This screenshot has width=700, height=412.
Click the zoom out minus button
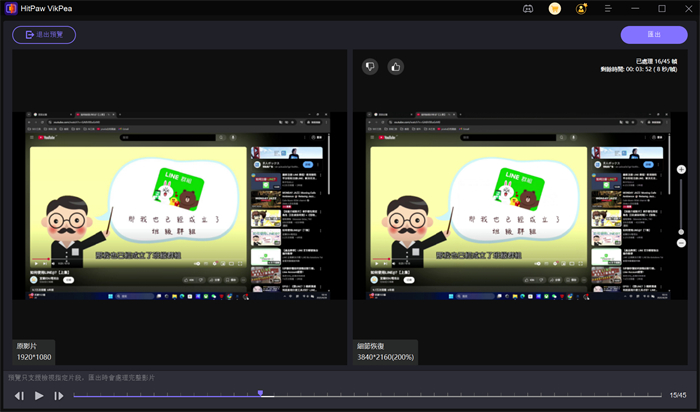point(681,243)
